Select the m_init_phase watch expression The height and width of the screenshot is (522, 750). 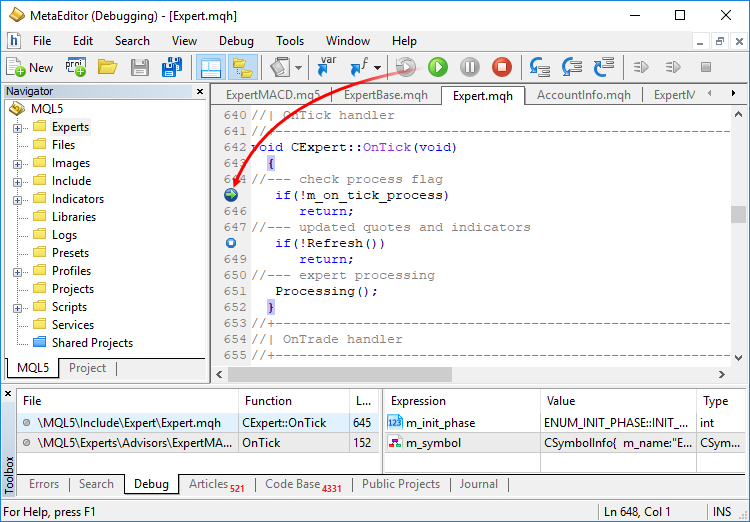click(440, 423)
